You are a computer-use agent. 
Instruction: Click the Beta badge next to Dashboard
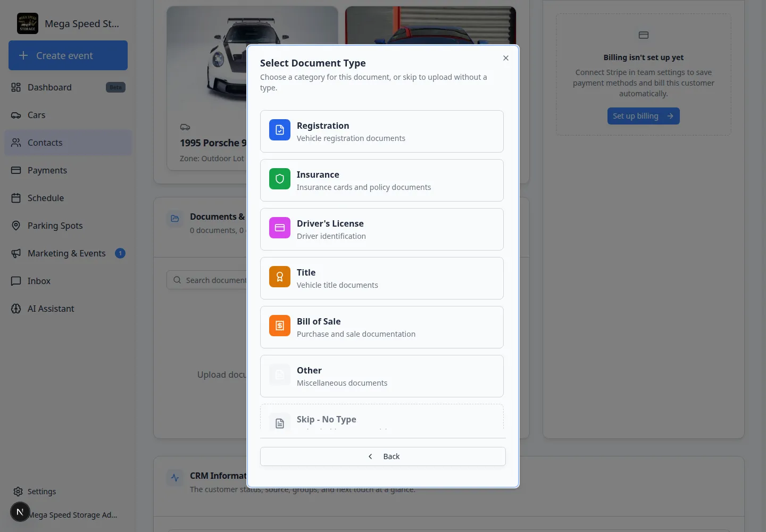[115, 87]
